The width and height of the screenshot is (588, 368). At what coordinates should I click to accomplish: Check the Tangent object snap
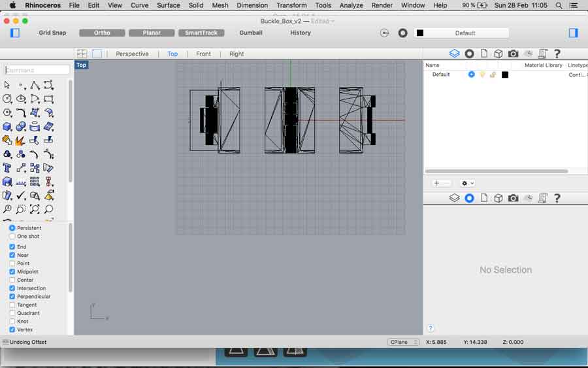(12, 305)
